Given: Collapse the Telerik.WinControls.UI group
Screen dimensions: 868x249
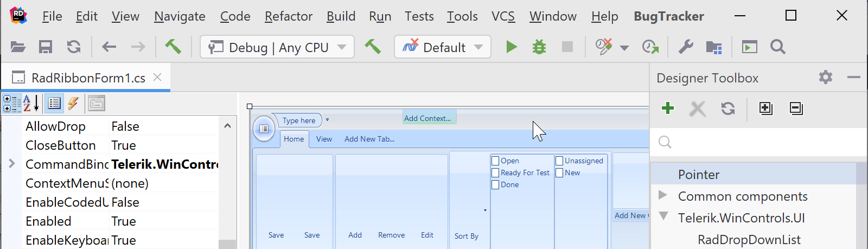Looking at the screenshot, I should [663, 216].
